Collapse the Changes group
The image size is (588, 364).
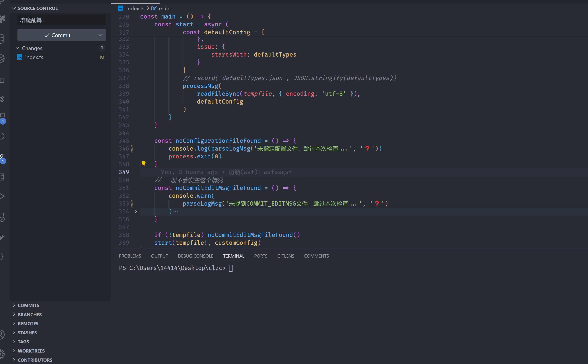point(17,48)
